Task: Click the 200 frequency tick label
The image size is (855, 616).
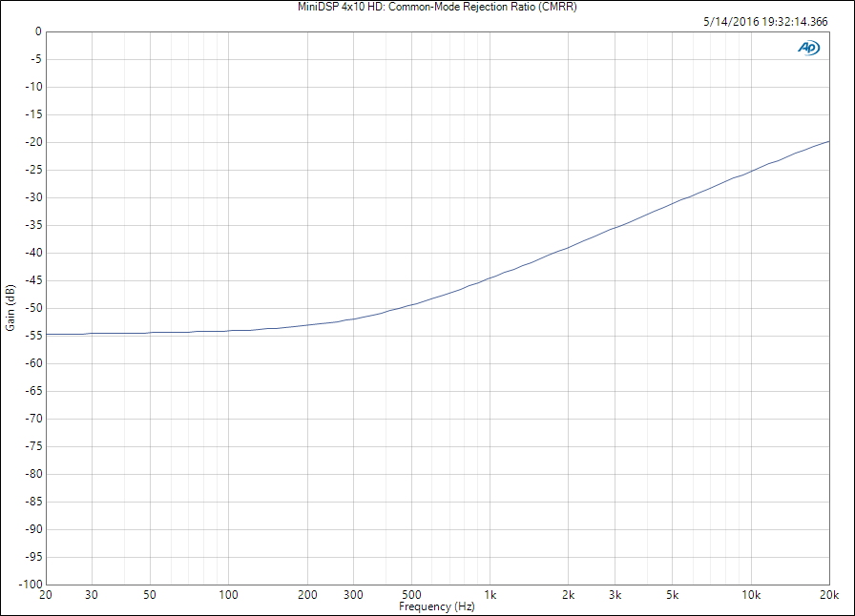Action: point(307,595)
